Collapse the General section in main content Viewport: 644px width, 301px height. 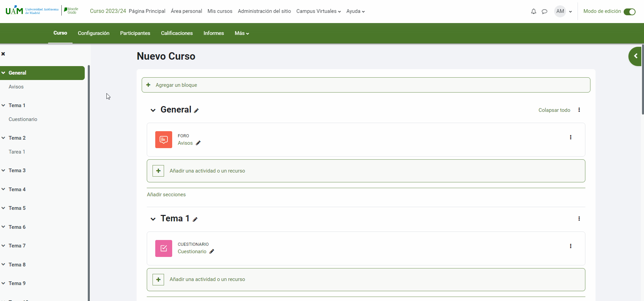[153, 110]
